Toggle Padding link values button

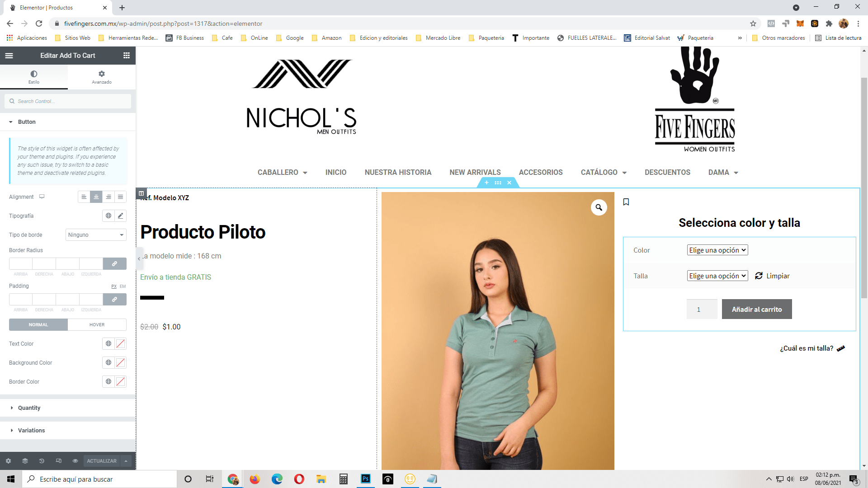click(115, 299)
